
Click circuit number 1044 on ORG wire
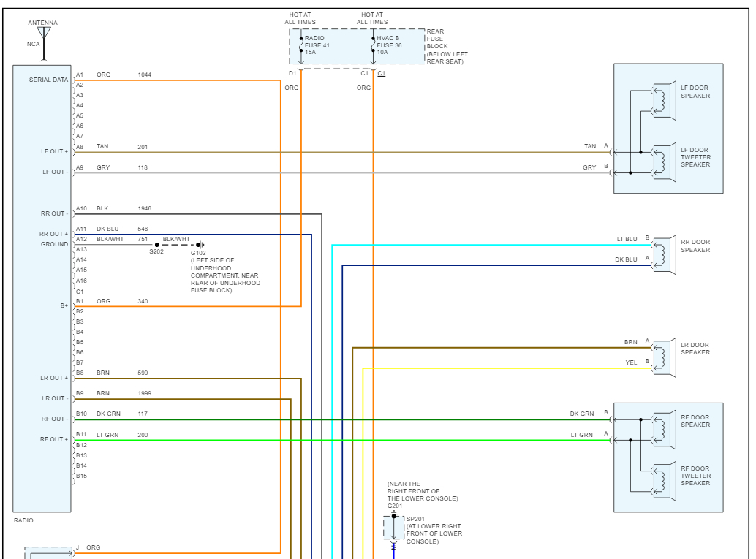[x=145, y=75]
